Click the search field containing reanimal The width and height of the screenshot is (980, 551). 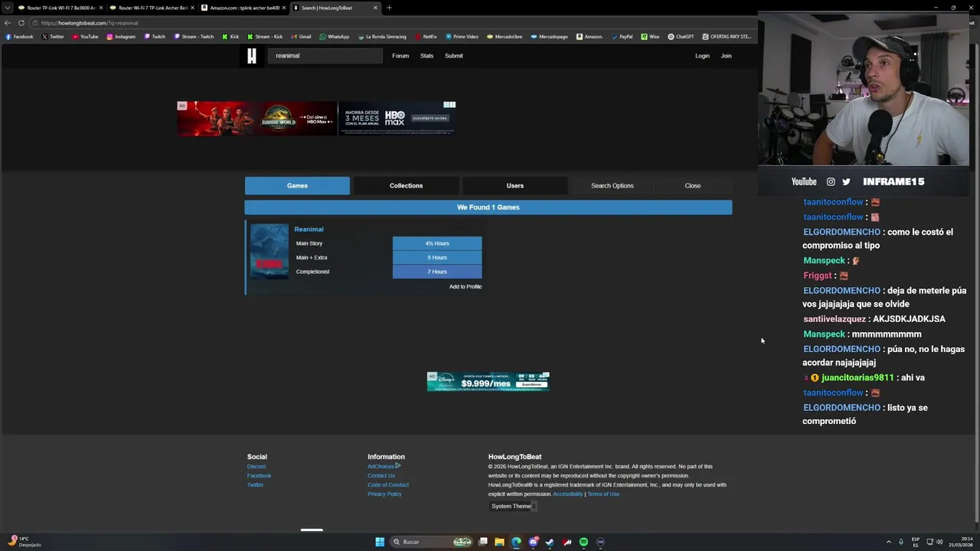(325, 56)
